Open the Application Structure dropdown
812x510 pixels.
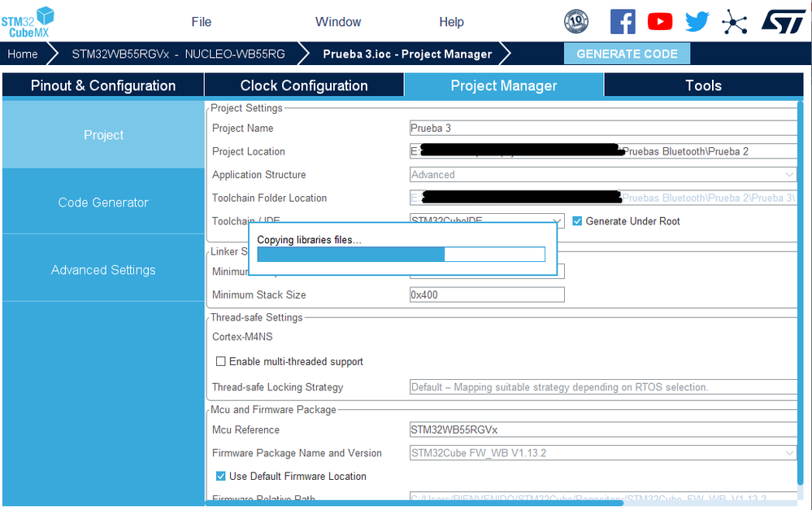pos(603,175)
